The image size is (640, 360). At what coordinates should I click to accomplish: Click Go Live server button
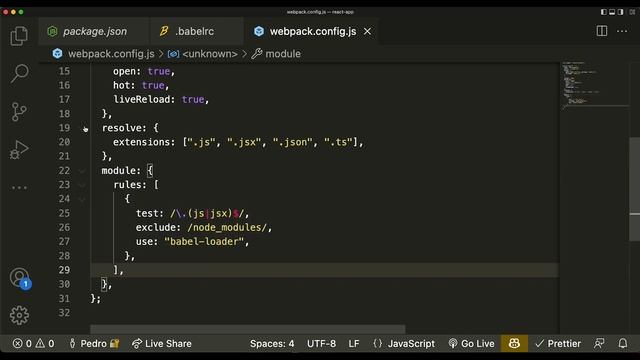click(x=471, y=344)
